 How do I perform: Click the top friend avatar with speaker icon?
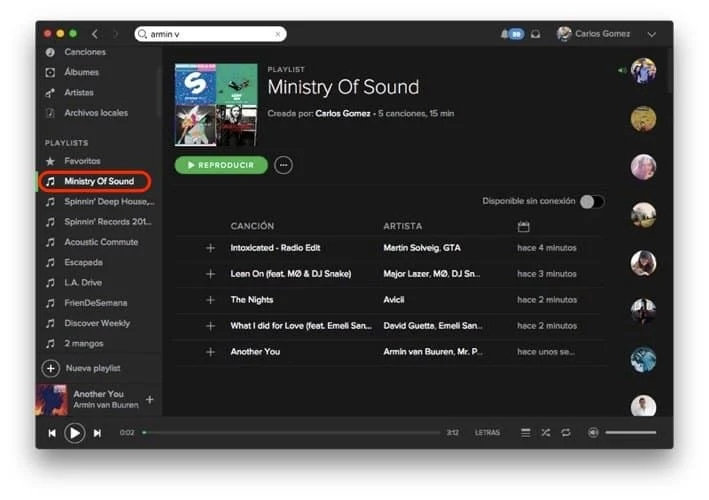[x=643, y=71]
